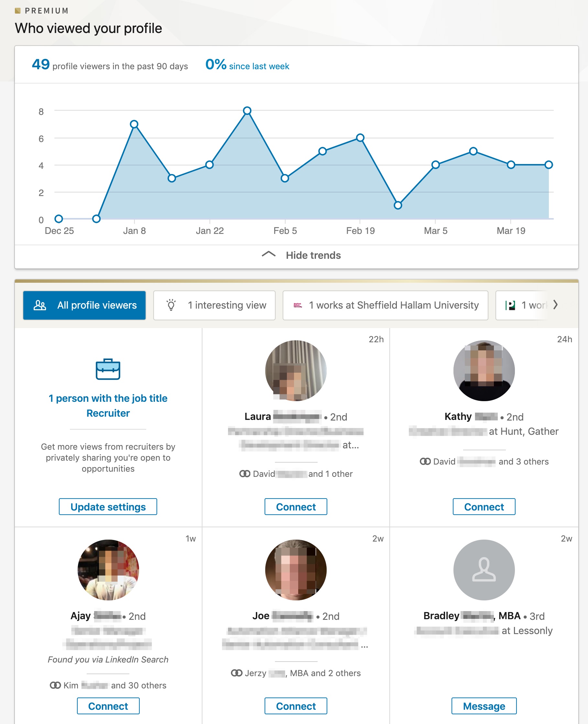
Task: Click 'at Lessonly' headline text
Action: (527, 631)
